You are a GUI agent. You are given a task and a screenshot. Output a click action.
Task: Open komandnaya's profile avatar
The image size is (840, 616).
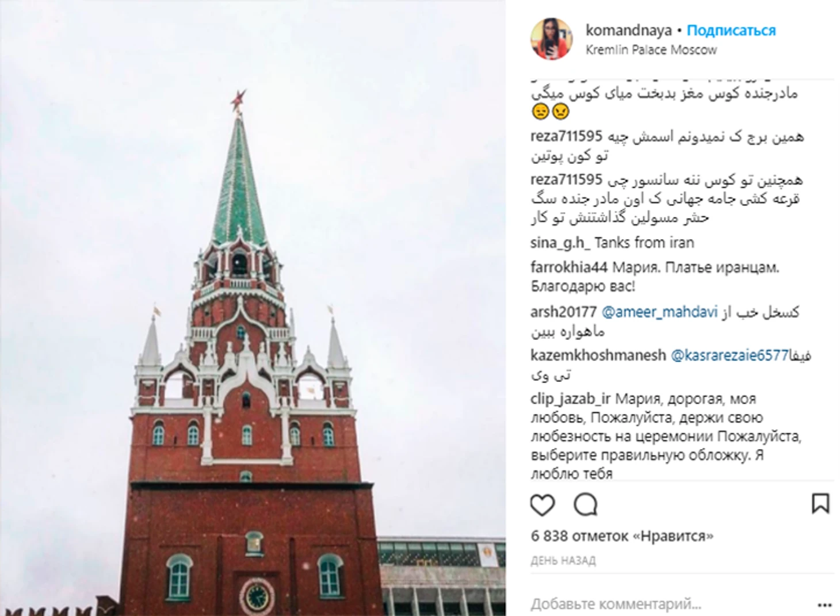click(x=551, y=39)
